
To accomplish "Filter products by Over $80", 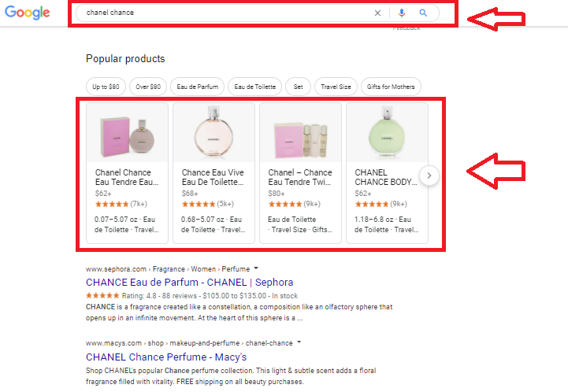I will (148, 87).
